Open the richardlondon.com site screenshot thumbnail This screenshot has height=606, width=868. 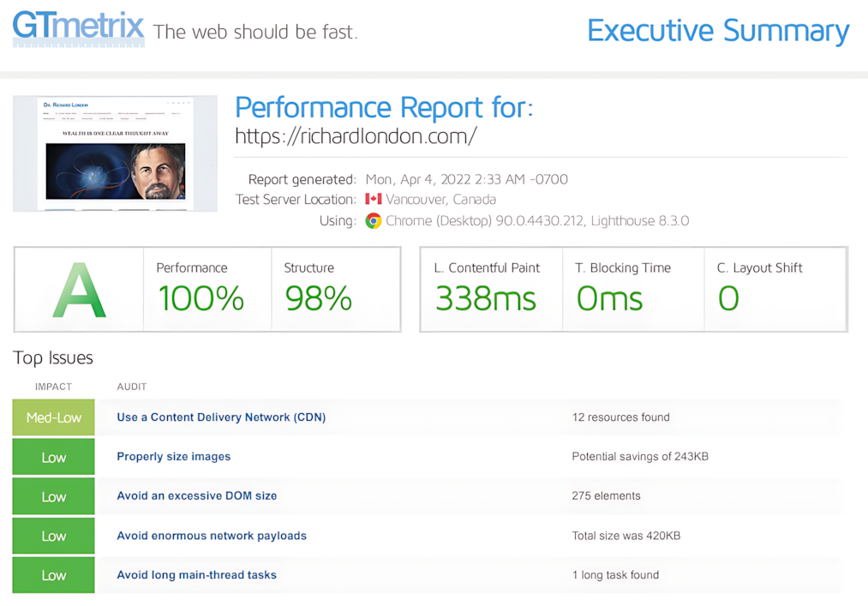(115, 153)
